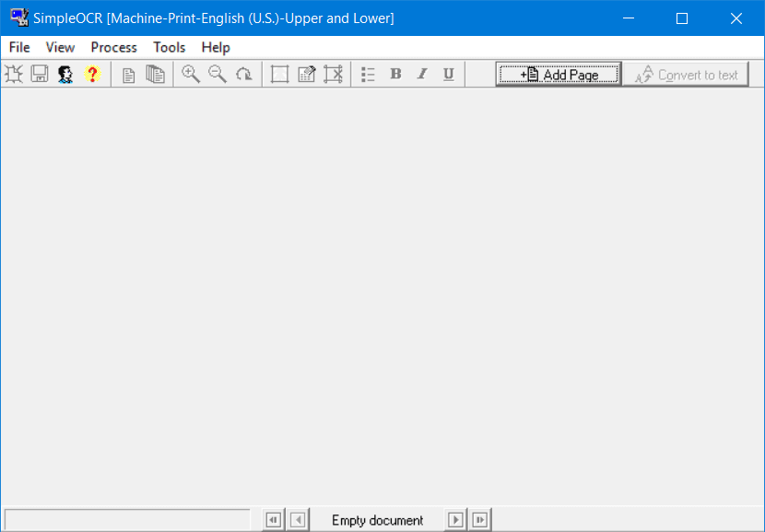Click the SimpleOCR title bar app icon
765x532 pixels.
[x=19, y=18]
